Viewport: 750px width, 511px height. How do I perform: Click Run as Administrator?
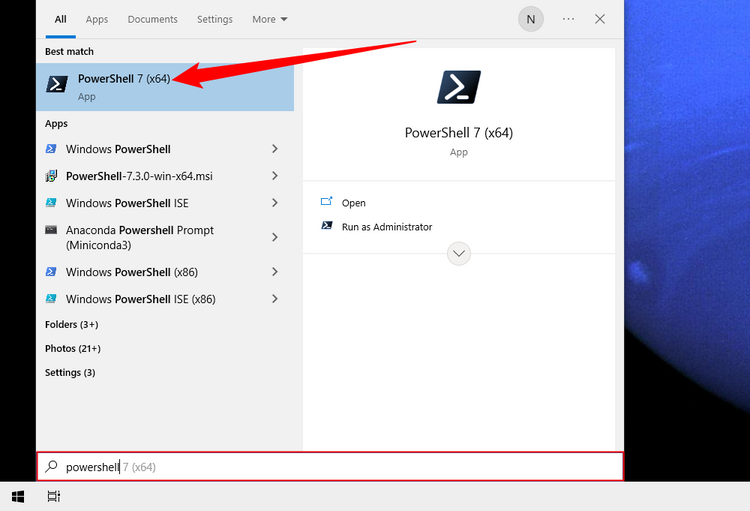pos(386,227)
